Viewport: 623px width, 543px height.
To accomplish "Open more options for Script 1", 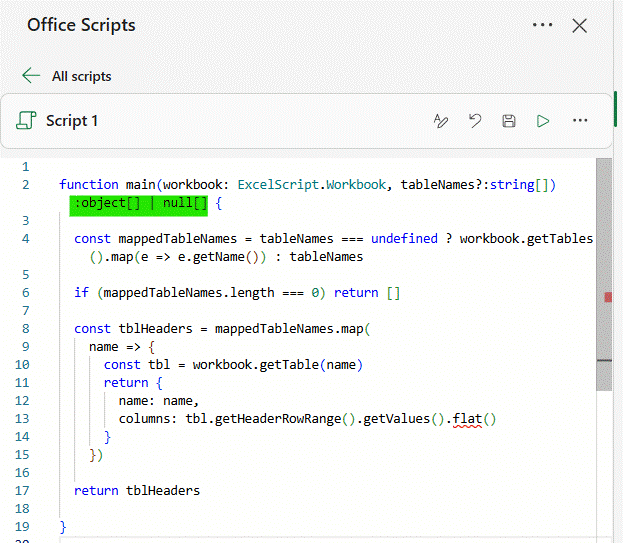I will pyautogui.click(x=580, y=120).
